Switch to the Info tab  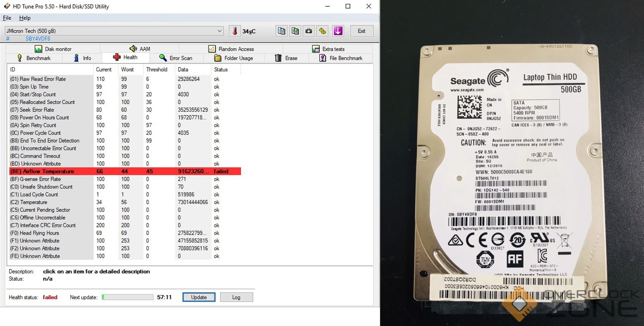click(x=82, y=58)
